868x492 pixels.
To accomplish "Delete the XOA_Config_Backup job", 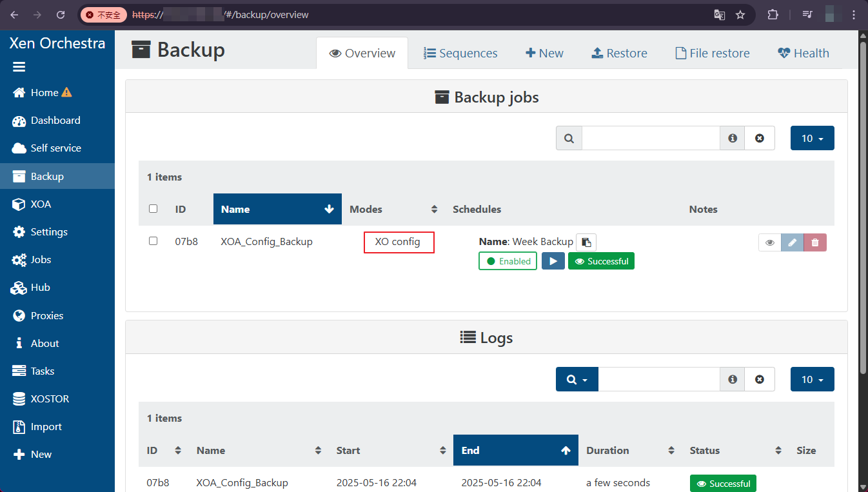I will (x=815, y=242).
